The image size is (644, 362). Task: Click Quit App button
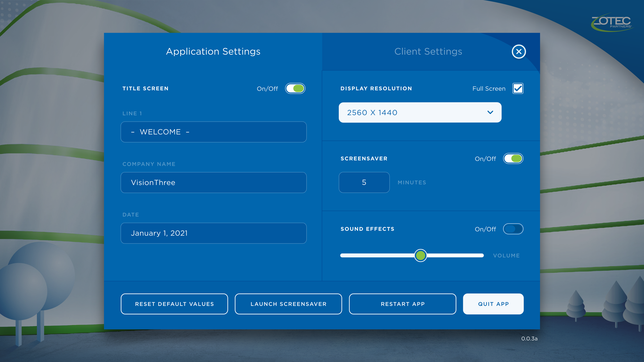pyautogui.click(x=493, y=304)
